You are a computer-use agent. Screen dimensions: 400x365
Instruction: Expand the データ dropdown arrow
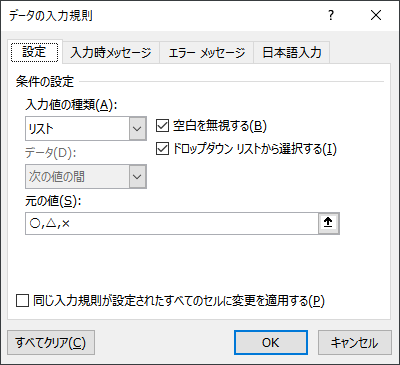[x=137, y=176]
